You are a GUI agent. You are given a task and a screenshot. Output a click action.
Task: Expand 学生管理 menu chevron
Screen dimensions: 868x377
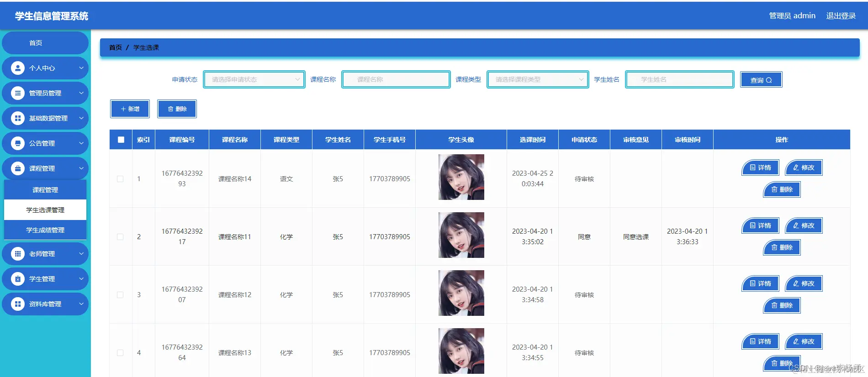(81, 279)
